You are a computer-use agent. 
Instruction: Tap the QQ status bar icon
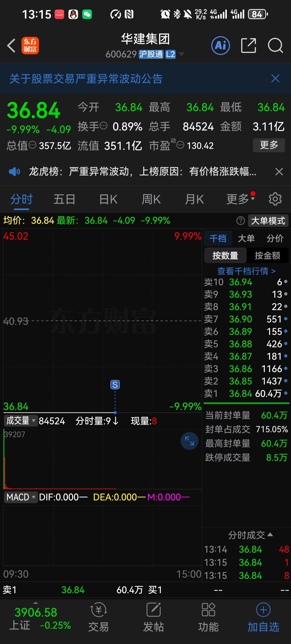point(73,14)
